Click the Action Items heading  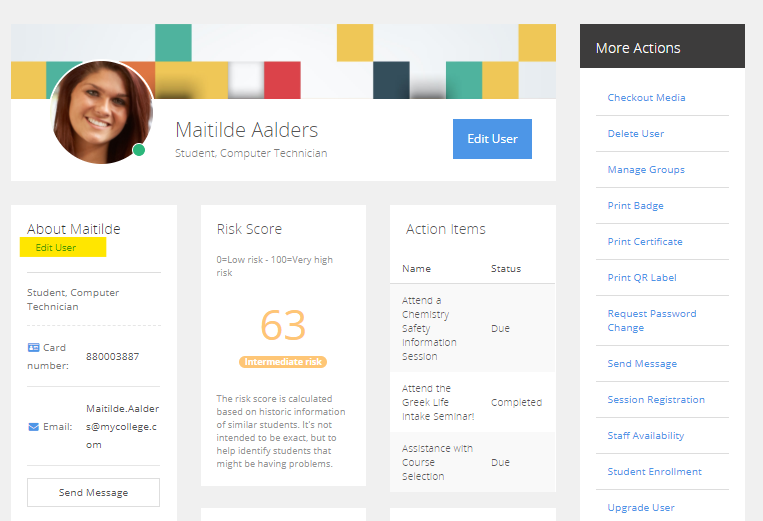tap(446, 229)
